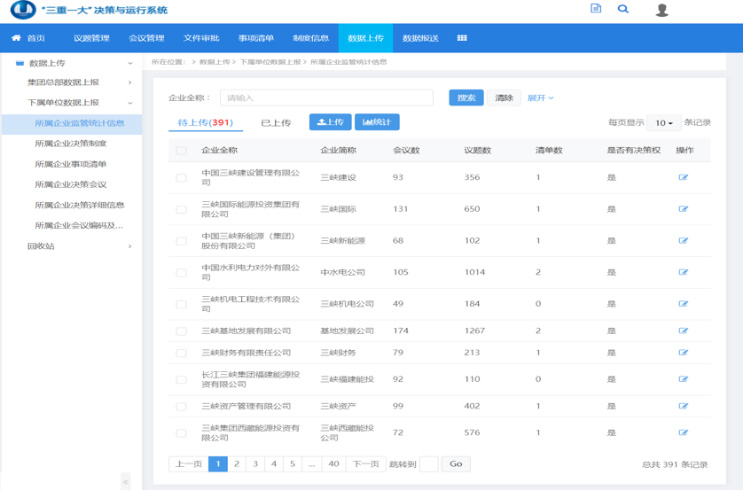Click the blue 搜索 button
Viewport: 744px width, 491px height.
466,98
